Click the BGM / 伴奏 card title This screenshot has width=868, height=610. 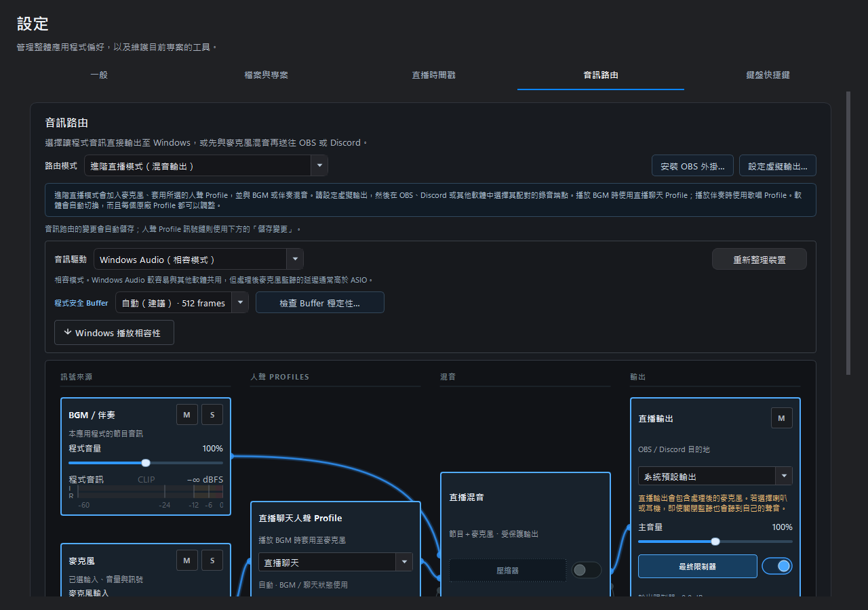[x=92, y=415]
